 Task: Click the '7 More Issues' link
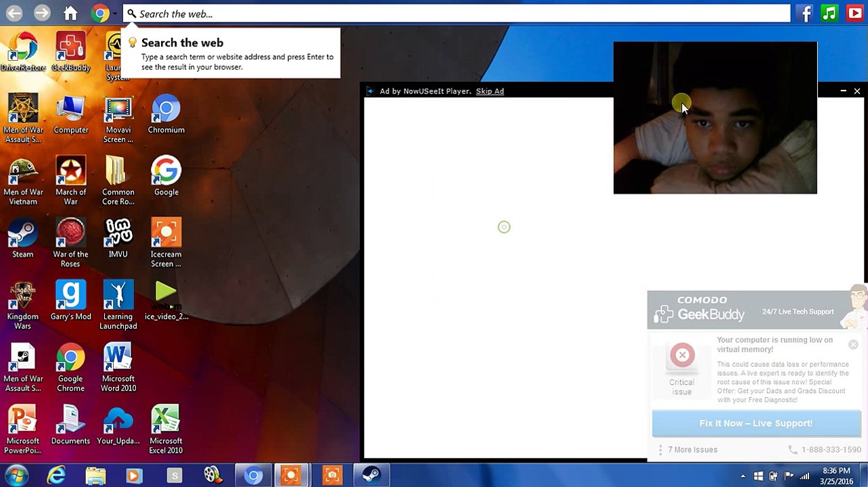pyautogui.click(x=693, y=450)
